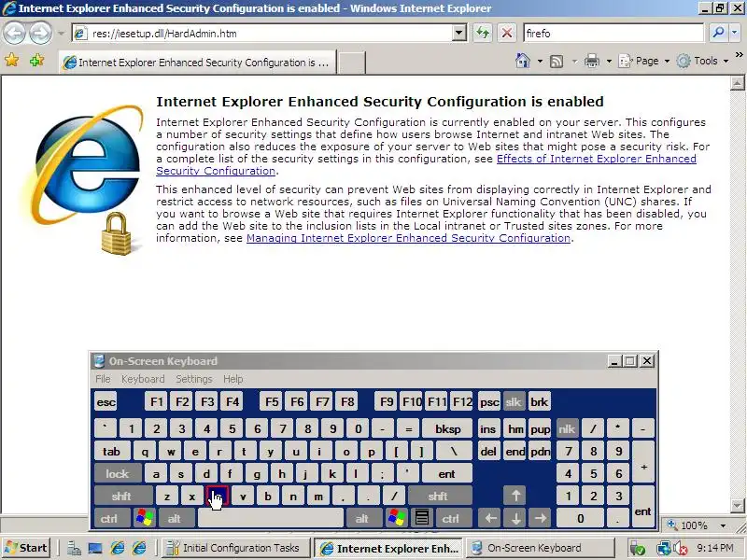
Task: Open the zoom level magnifier in status bar
Action: (672, 525)
